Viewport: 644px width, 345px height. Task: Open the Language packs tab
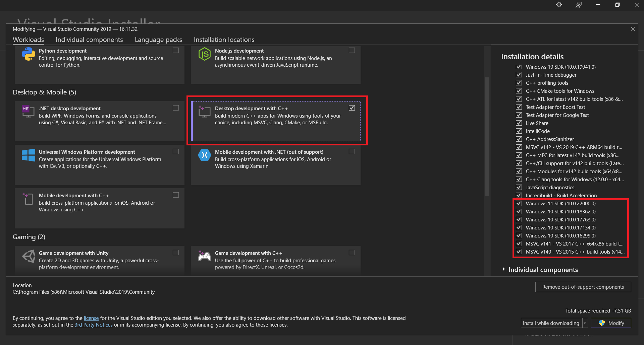pos(158,40)
